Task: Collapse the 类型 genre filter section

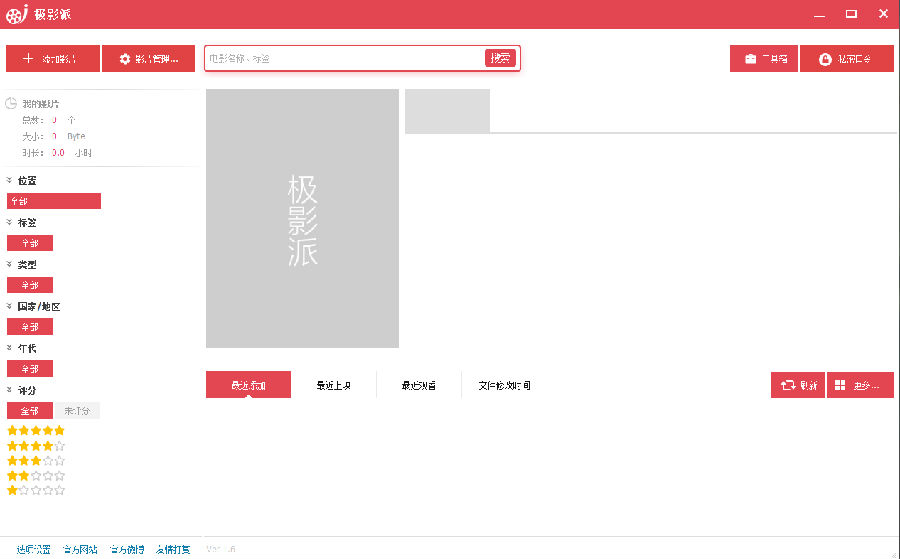Action: pyautogui.click(x=9, y=264)
